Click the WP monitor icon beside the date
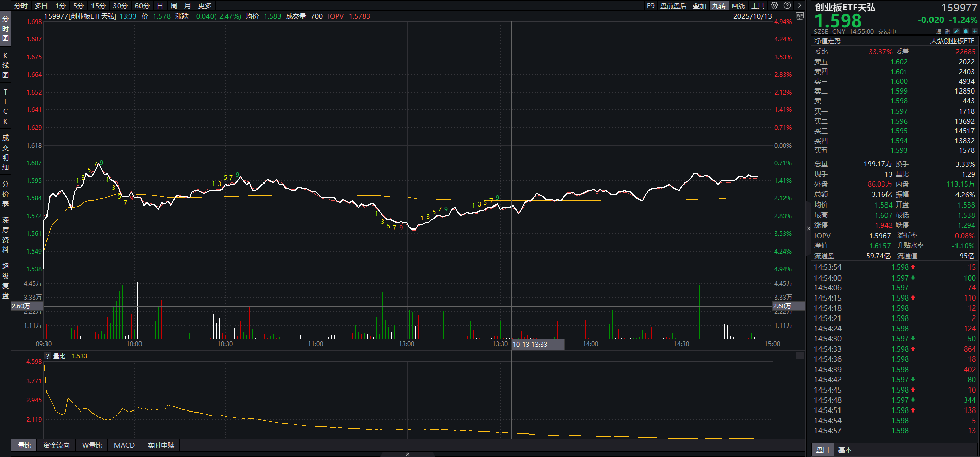 point(800,16)
